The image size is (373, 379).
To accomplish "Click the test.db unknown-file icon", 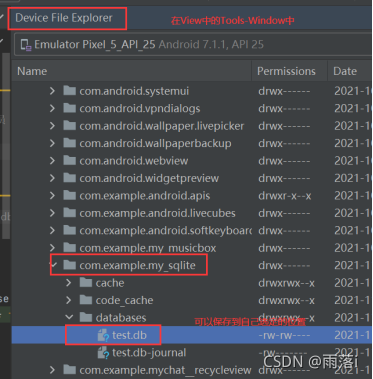I will click(x=103, y=335).
